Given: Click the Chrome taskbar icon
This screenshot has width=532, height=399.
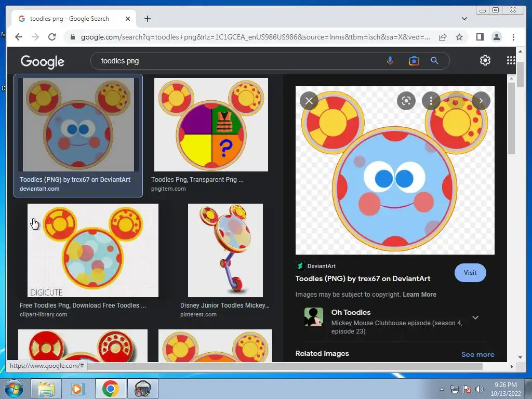Looking at the screenshot, I should pyautogui.click(x=110, y=389).
